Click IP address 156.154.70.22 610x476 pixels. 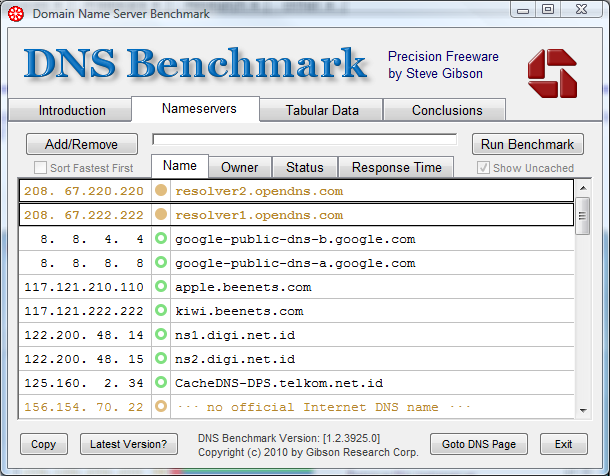coord(84,407)
